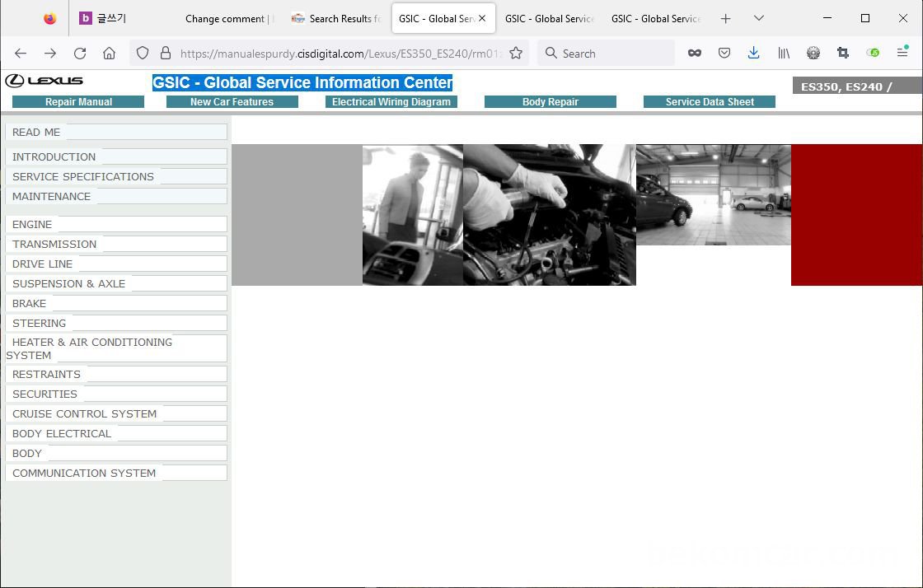
Task: Select ENGINE in the sidebar
Action: click(x=32, y=224)
